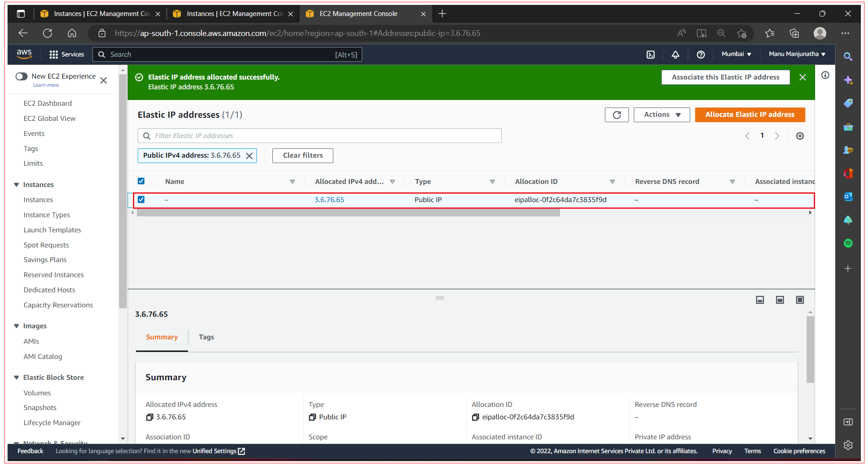Open the notifications bell
The height and width of the screenshot is (466, 868).
(676, 54)
